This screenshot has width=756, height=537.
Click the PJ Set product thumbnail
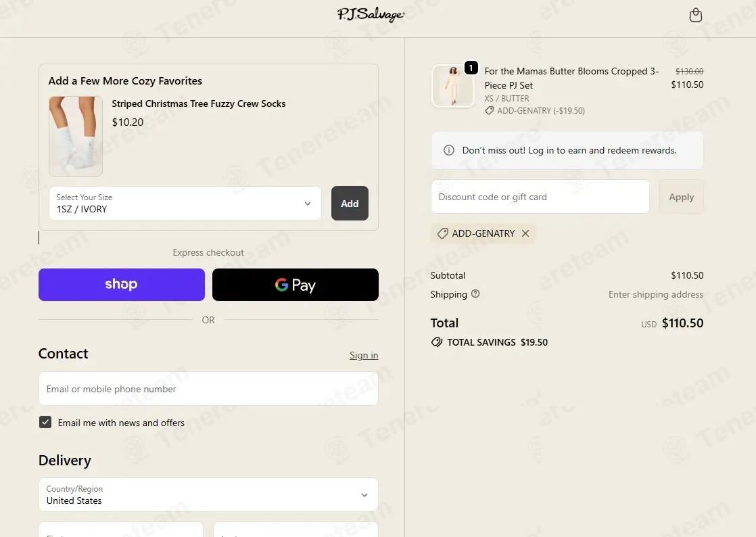pyautogui.click(x=453, y=86)
